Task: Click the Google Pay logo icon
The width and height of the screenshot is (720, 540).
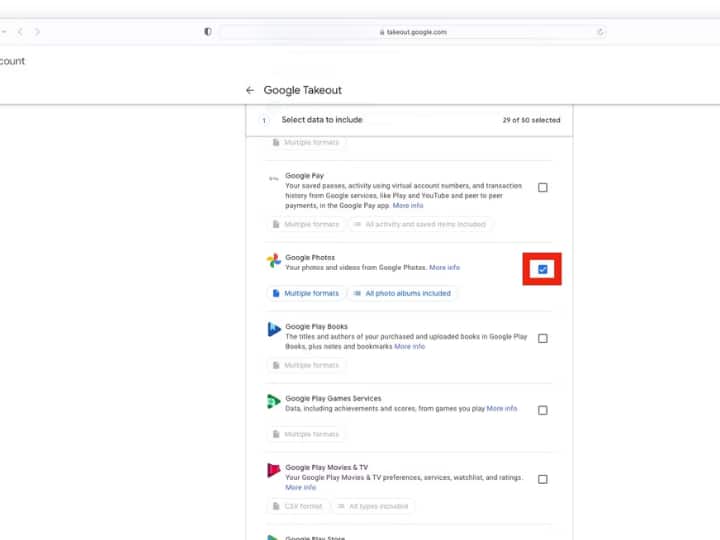Action: tap(274, 178)
